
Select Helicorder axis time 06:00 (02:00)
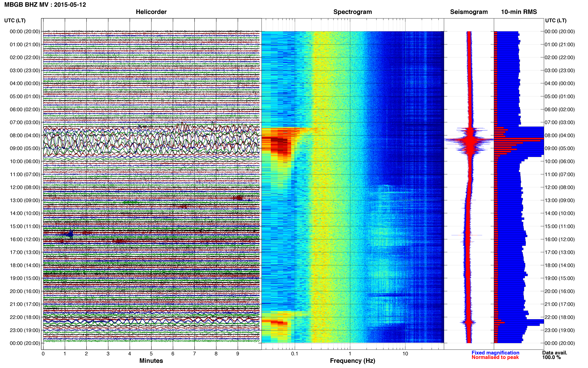[25, 110]
